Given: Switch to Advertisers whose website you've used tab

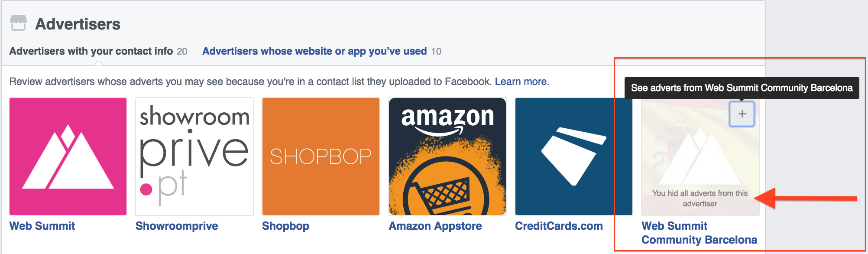Looking at the screenshot, I should (x=314, y=51).
